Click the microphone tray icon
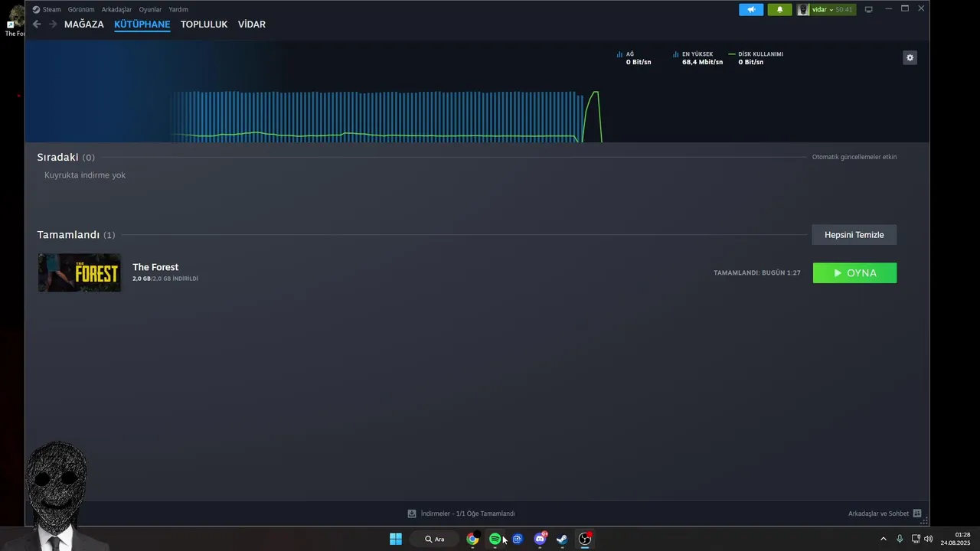 pyautogui.click(x=900, y=539)
